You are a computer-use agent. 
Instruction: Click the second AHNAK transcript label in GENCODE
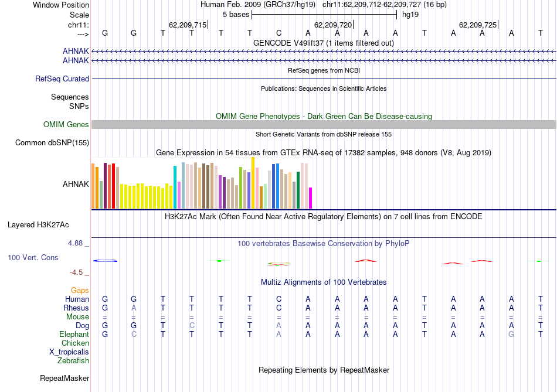click(76, 61)
